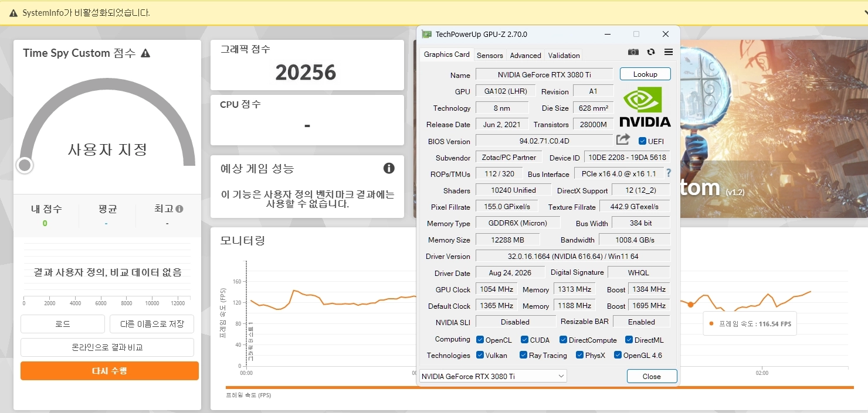Viewport: 868px width, 413px height.
Task: Switch to the Graphics Card tab
Action: point(447,54)
